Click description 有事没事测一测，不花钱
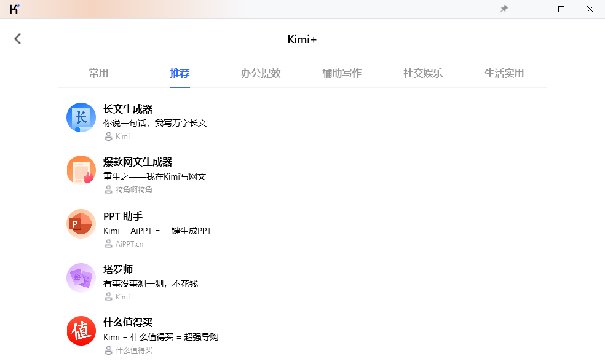605x364 pixels. coord(151,283)
